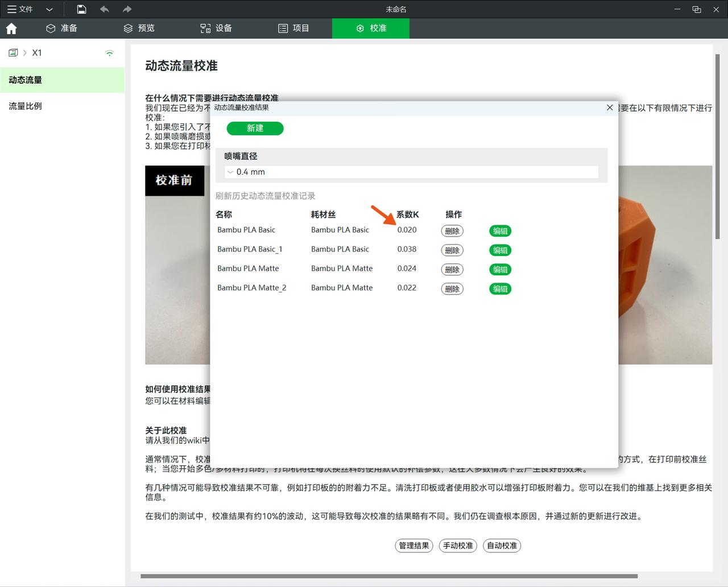Viewport: 728px width, 587px height.
Task: Open the 喷嘴直径 0.4 mm dropdown
Action: (x=411, y=172)
